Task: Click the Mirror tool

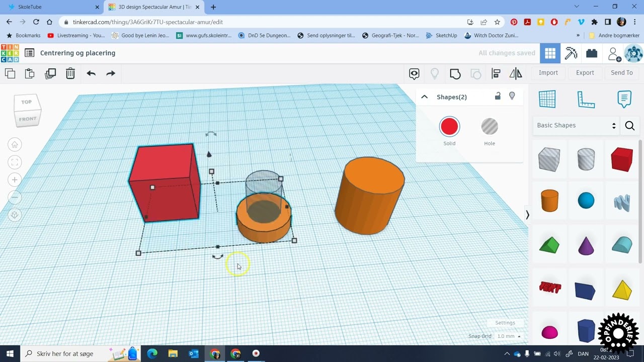Action: (x=516, y=74)
